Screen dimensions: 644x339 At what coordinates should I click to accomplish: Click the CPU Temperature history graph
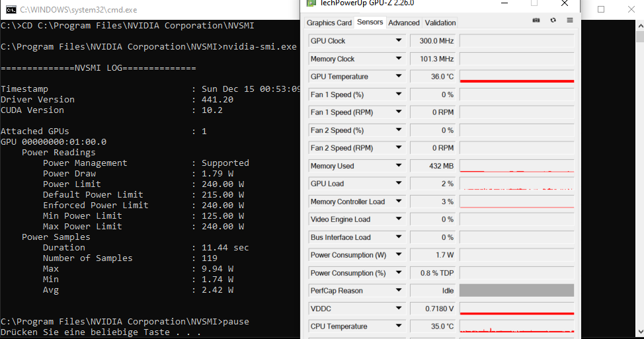pyautogui.click(x=516, y=326)
